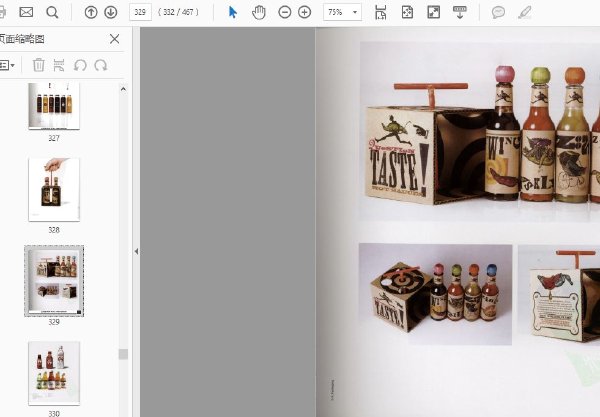Click the thumbnail panel scroll-up arrow
Screen dimensions: 600x417
(x=123, y=89)
